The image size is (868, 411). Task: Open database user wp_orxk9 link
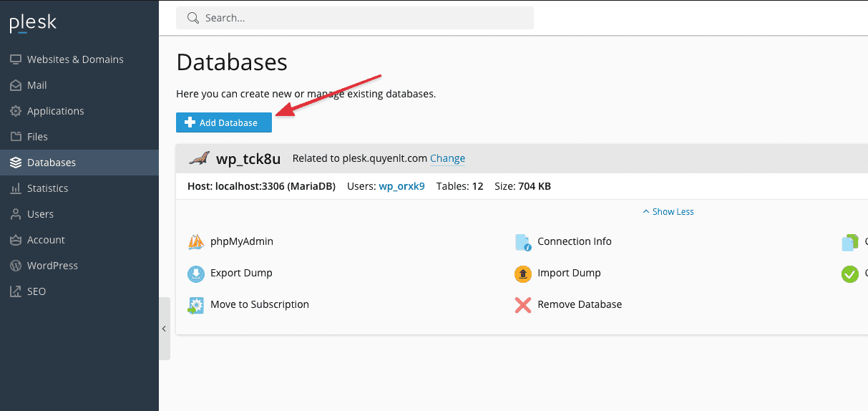(401, 186)
